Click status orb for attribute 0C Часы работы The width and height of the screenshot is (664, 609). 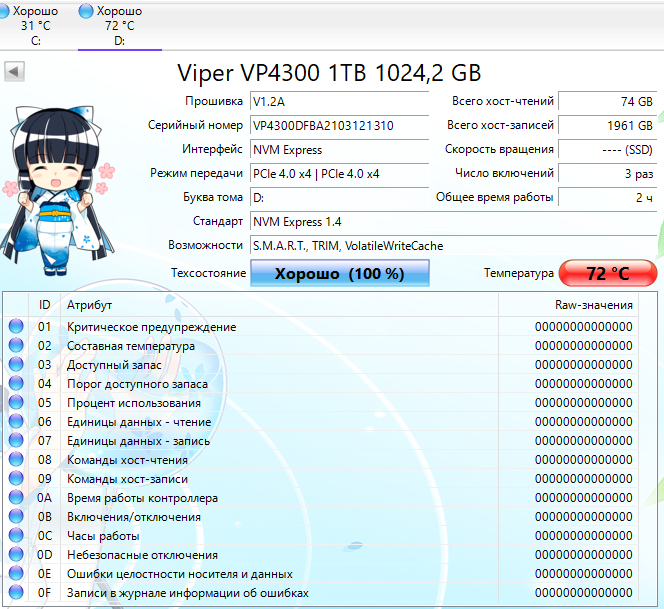(16, 536)
